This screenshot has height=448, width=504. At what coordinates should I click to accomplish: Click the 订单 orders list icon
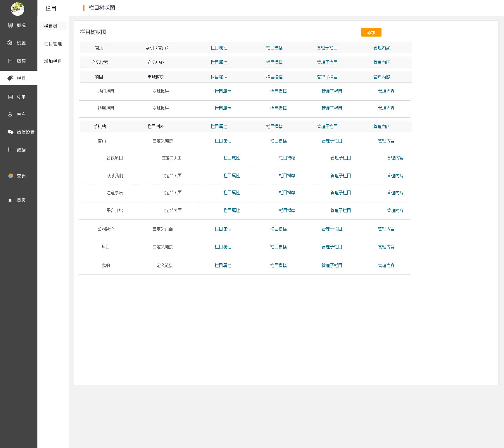[x=11, y=97]
